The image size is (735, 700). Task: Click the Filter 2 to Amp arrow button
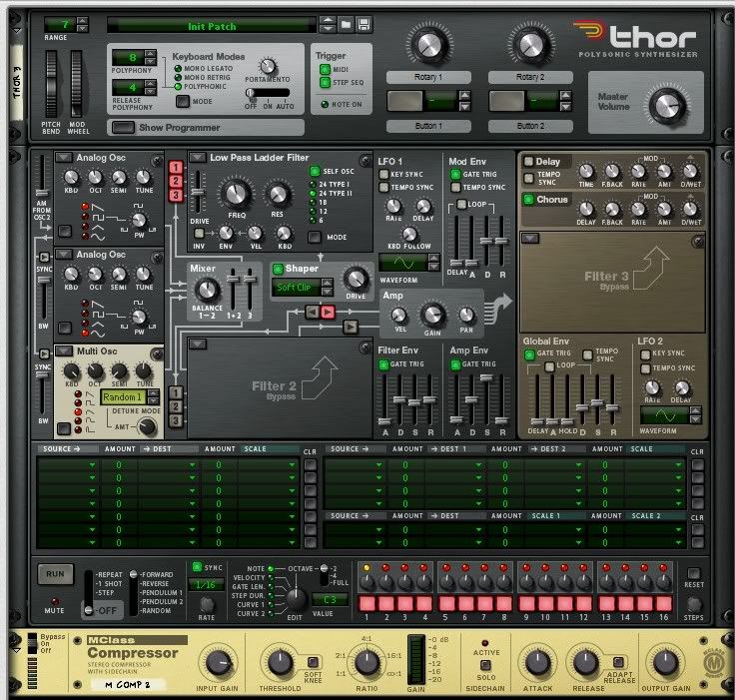(351, 327)
